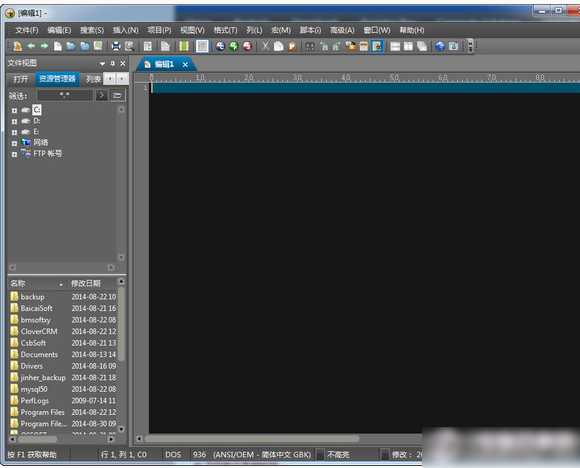Screen dimensions: 580x468
Task: Click the cut scissors toolbar icon
Action: [x=266, y=46]
